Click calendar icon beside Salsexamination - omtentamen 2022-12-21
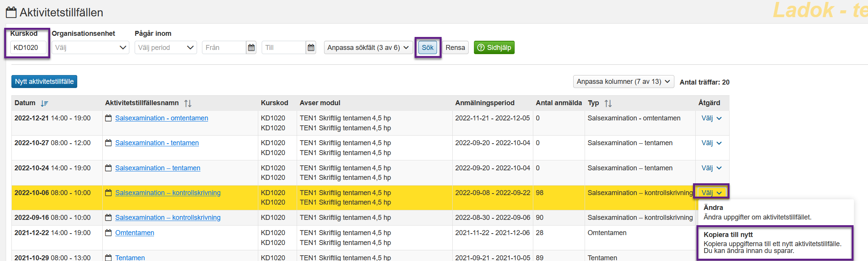The image size is (868, 261). click(108, 118)
